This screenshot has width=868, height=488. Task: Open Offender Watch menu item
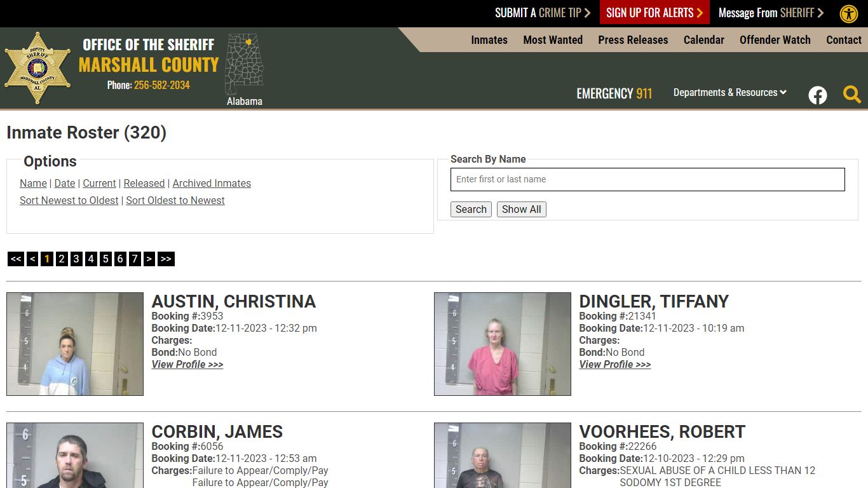point(775,39)
